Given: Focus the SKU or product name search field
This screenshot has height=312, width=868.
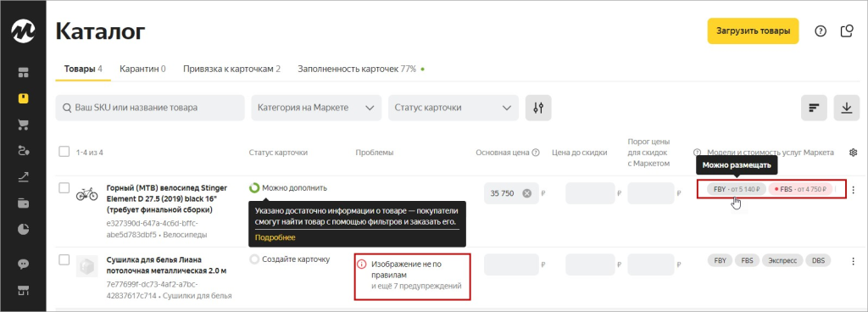Looking at the screenshot, I should click(x=150, y=108).
